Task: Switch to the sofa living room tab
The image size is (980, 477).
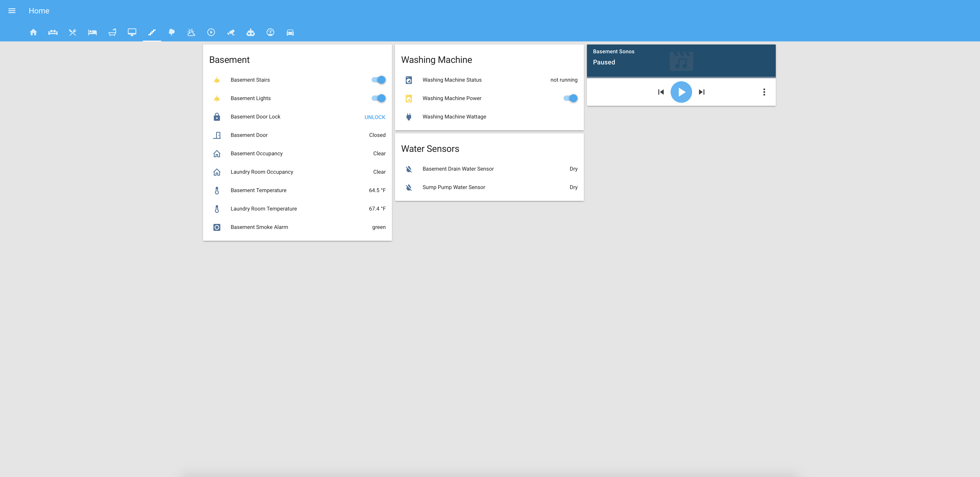Action: 53,32
